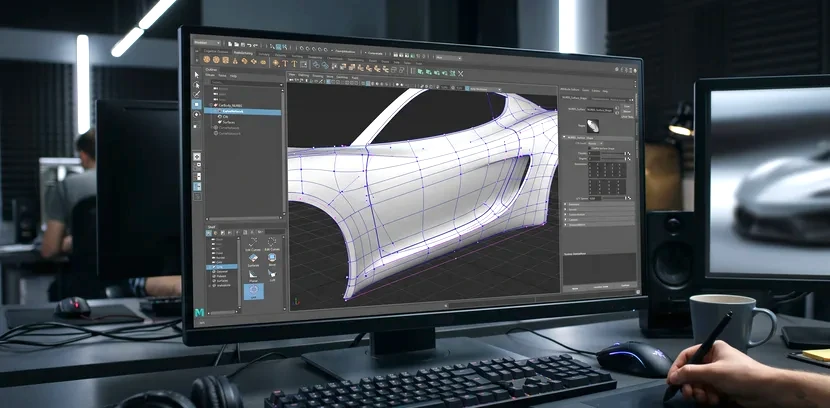The width and height of the screenshot is (830, 408).
Task: Click the Select button below Attribute Editor
Action: (x=574, y=287)
